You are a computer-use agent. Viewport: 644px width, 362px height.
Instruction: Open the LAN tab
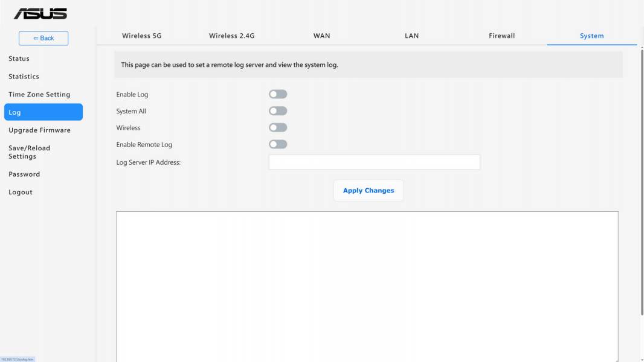[411, 36]
